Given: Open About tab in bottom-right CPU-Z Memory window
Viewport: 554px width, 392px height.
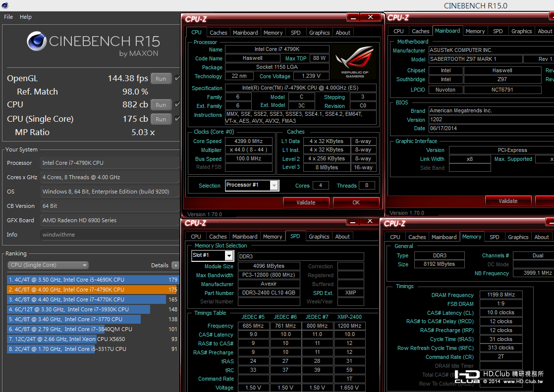Looking at the screenshot, I should tap(542, 237).
